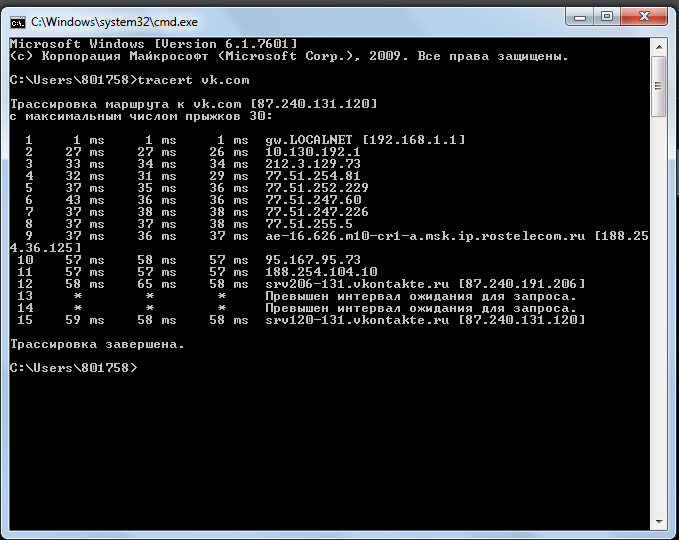679x540 pixels.
Task: Click the title text C:\Windows\system32\cmd.exe
Action: click(x=114, y=22)
